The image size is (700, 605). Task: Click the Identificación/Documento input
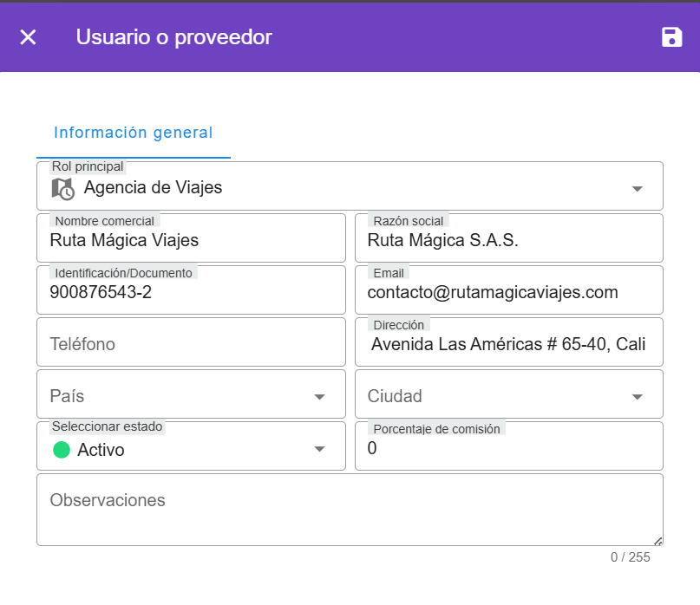coord(191,293)
